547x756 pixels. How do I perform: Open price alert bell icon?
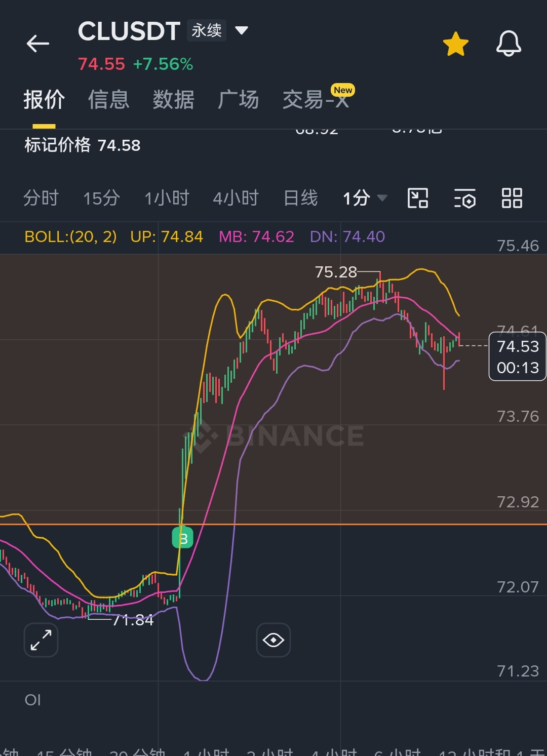tap(509, 44)
